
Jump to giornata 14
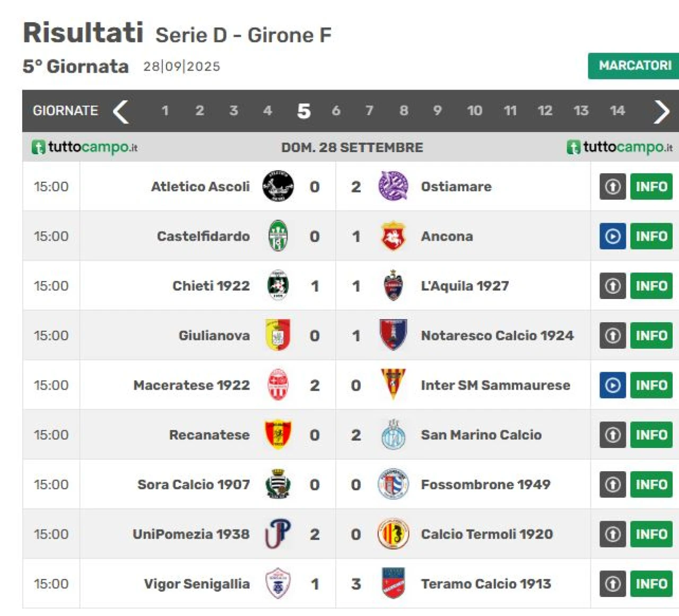point(617,111)
